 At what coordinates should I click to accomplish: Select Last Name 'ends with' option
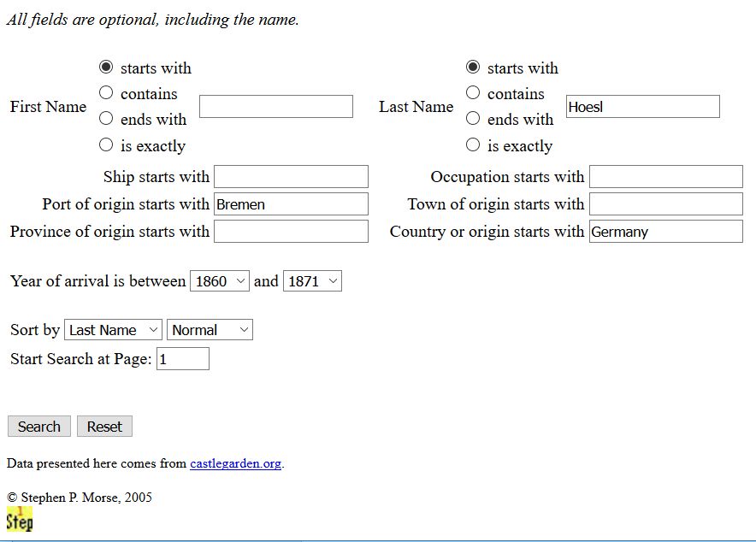pos(473,118)
